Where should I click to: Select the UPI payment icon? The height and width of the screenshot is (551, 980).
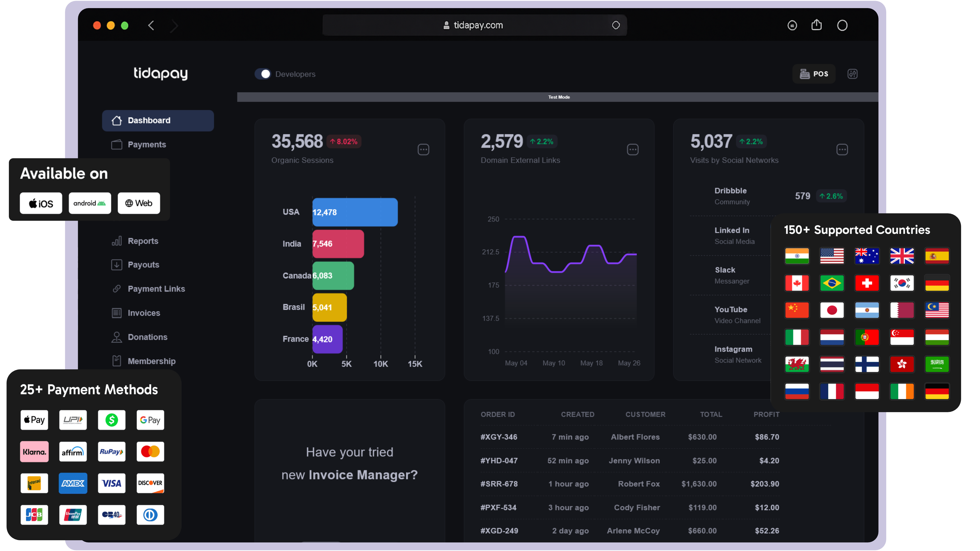(x=73, y=420)
